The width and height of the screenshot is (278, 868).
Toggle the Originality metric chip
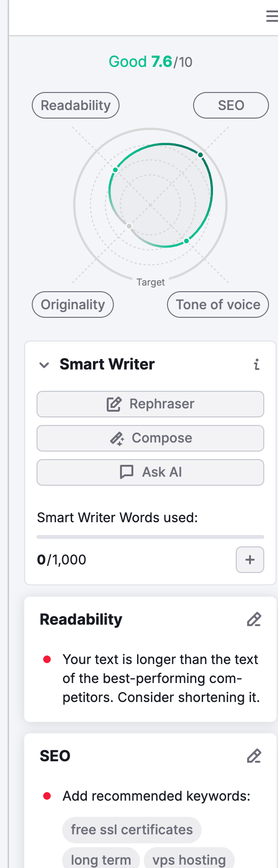[72, 305]
